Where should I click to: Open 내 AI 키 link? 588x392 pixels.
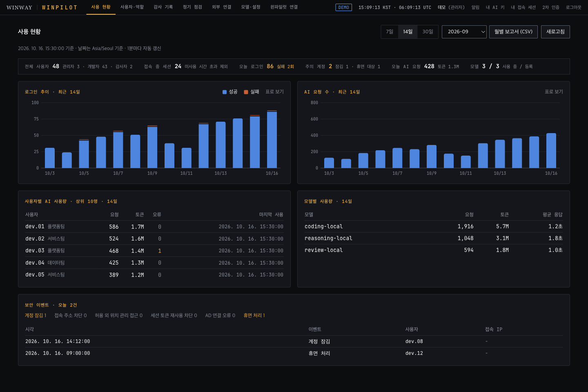[x=495, y=7]
